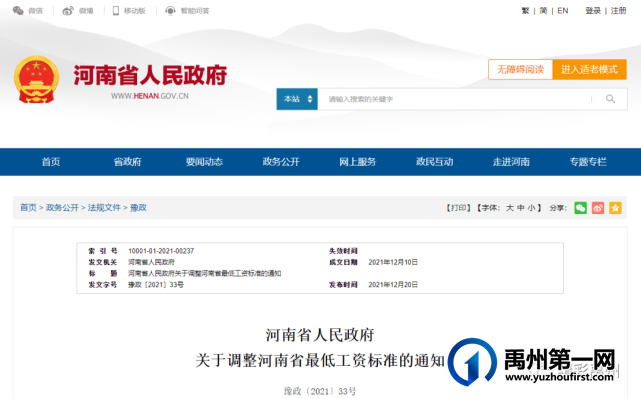
Task: Click the article heading 关于调整河南省最低工资标准的通知
Action: click(x=320, y=361)
